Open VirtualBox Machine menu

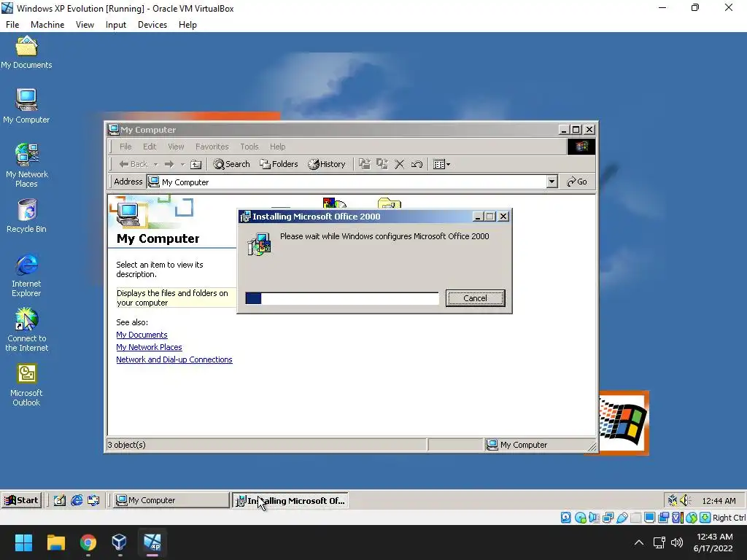coord(47,25)
